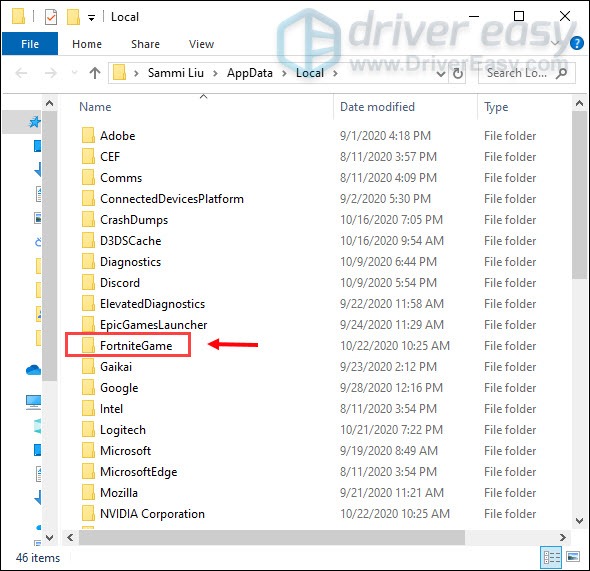Click navigation pane scroll down arrow
Screen dimensions: 590x571
49,538
